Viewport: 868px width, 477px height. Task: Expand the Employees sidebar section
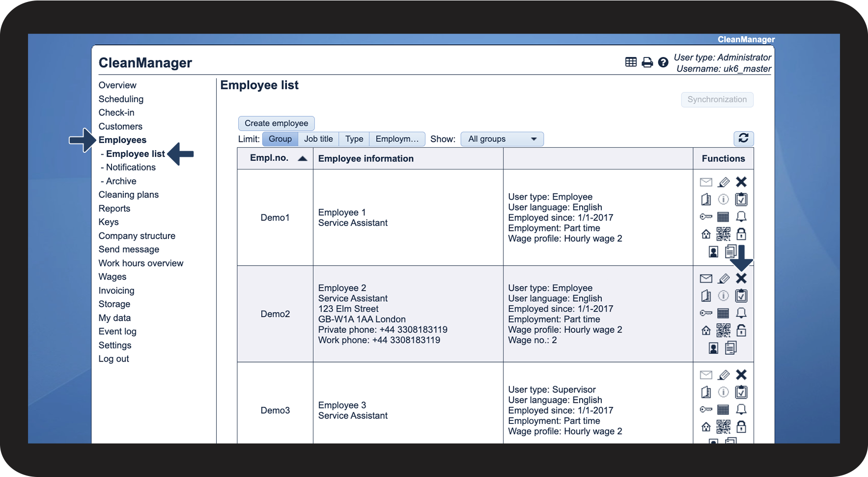coord(122,140)
